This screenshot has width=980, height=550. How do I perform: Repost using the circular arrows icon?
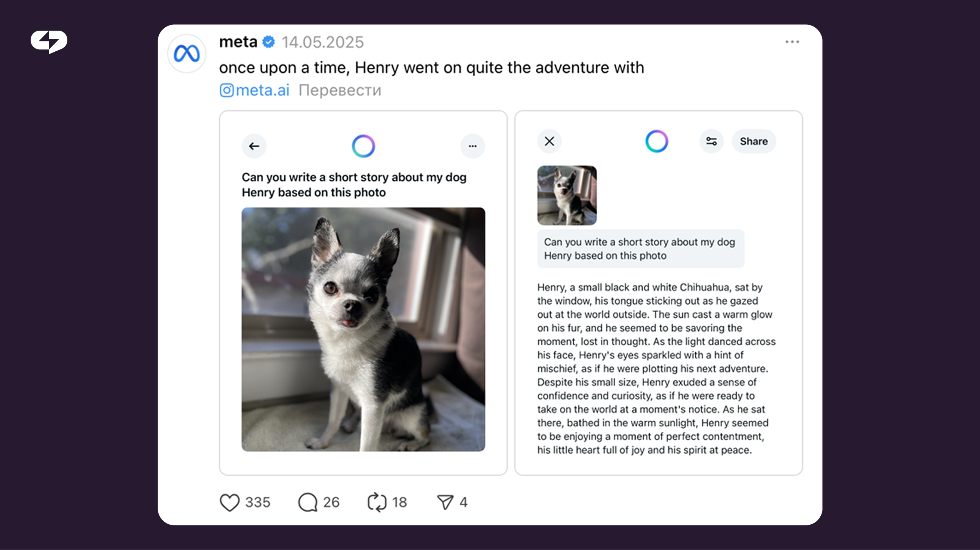coord(377,502)
